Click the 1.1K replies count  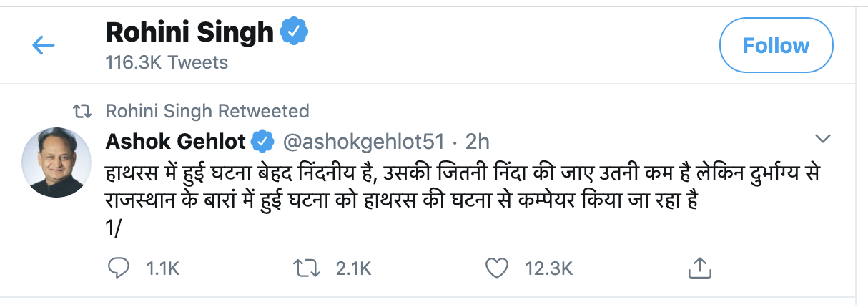[x=162, y=268]
